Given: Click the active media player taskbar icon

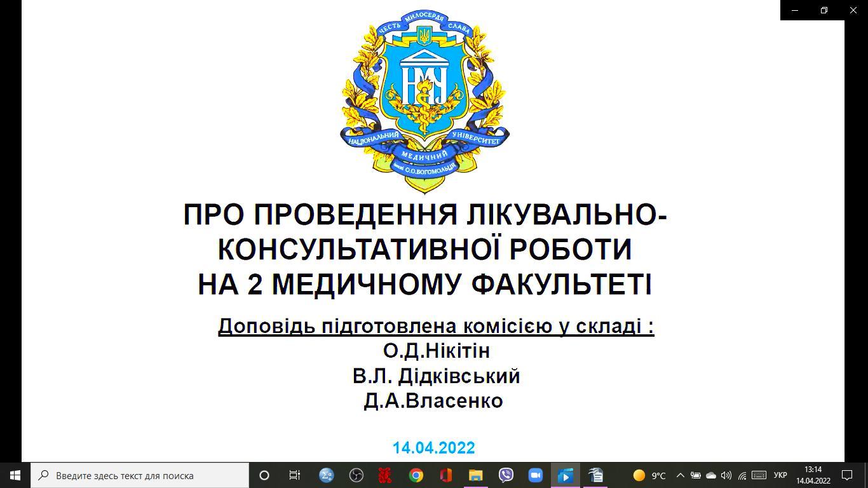Looking at the screenshot, I should [x=565, y=475].
